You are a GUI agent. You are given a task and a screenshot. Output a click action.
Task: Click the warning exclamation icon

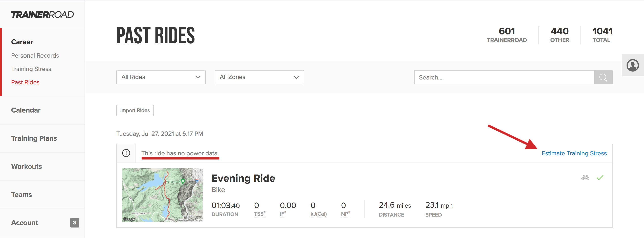(x=126, y=153)
